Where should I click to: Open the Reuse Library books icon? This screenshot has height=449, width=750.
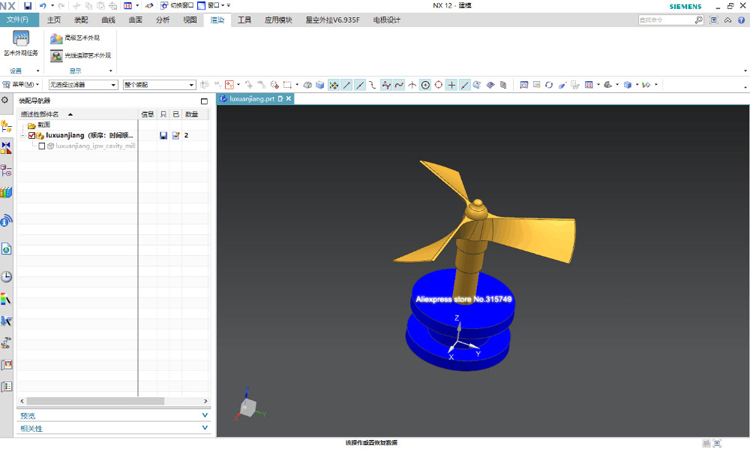click(6, 192)
